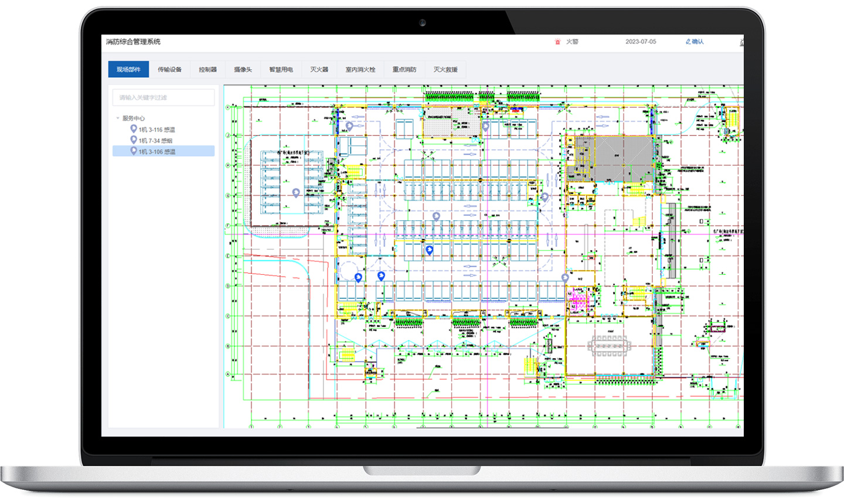Switch to the 室内消火栓 tab

(x=359, y=69)
